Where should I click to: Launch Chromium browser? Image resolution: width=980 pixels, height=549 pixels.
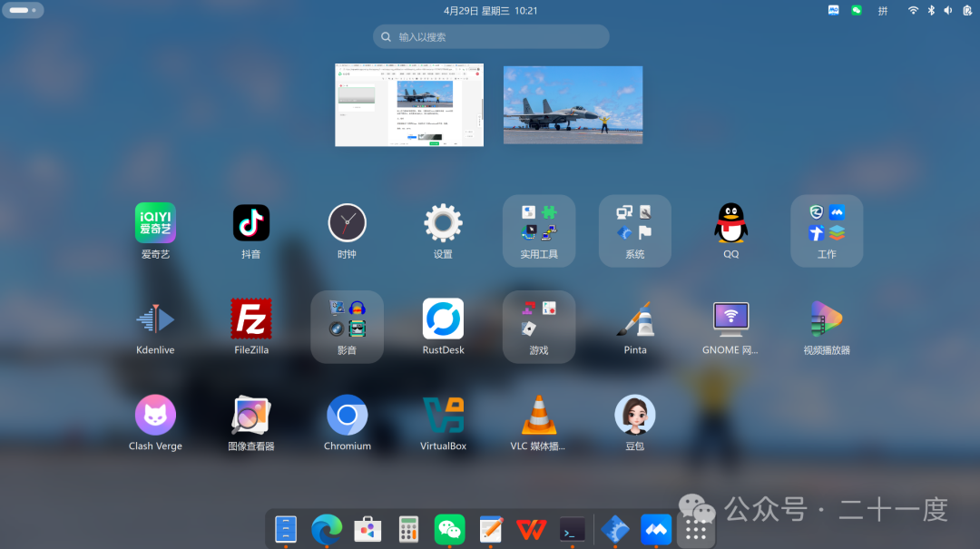coord(347,416)
